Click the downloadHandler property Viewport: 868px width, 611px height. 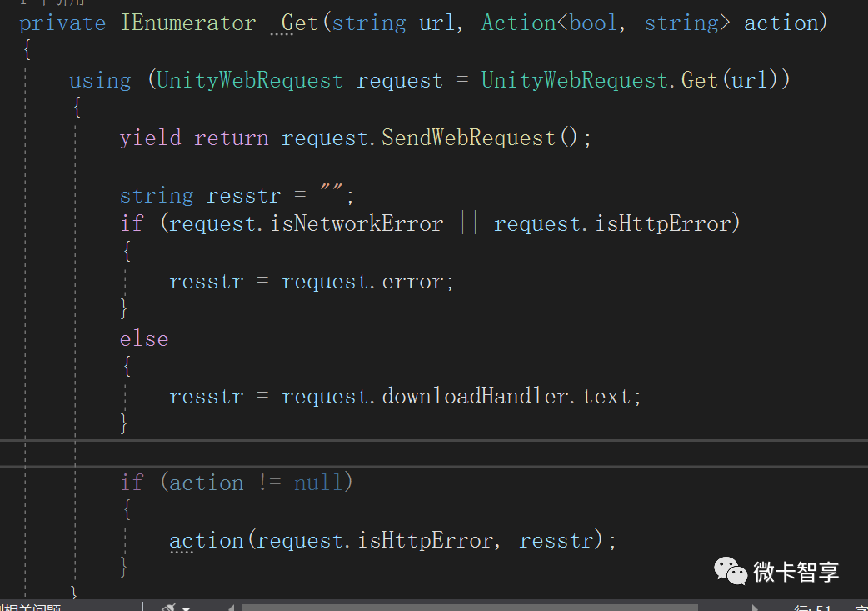click(475, 396)
